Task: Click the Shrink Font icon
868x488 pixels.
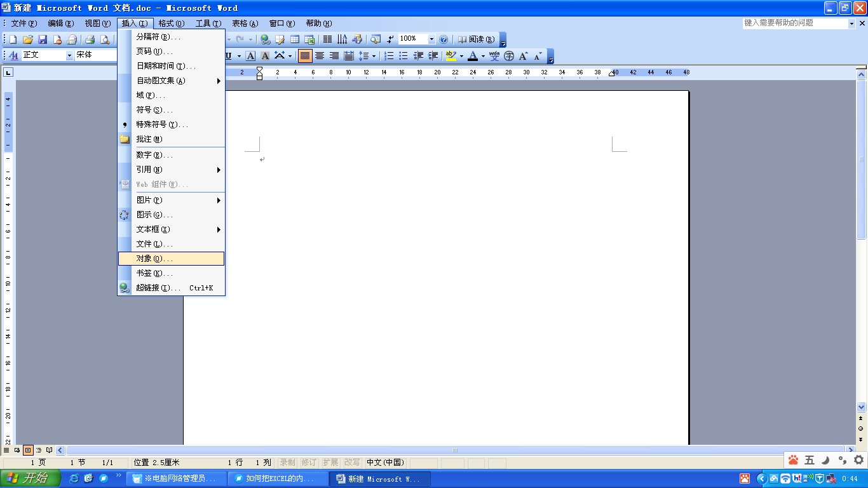Action: click(x=538, y=56)
